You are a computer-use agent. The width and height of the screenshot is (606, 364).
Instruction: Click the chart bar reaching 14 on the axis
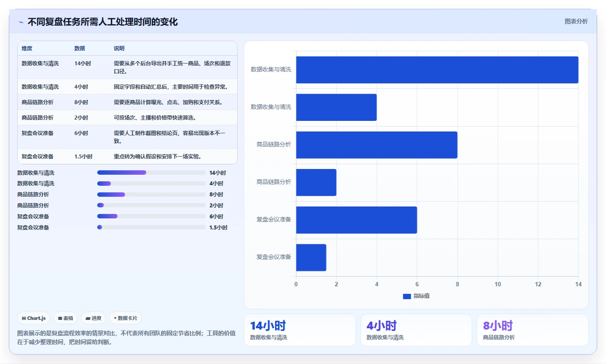[x=437, y=70]
